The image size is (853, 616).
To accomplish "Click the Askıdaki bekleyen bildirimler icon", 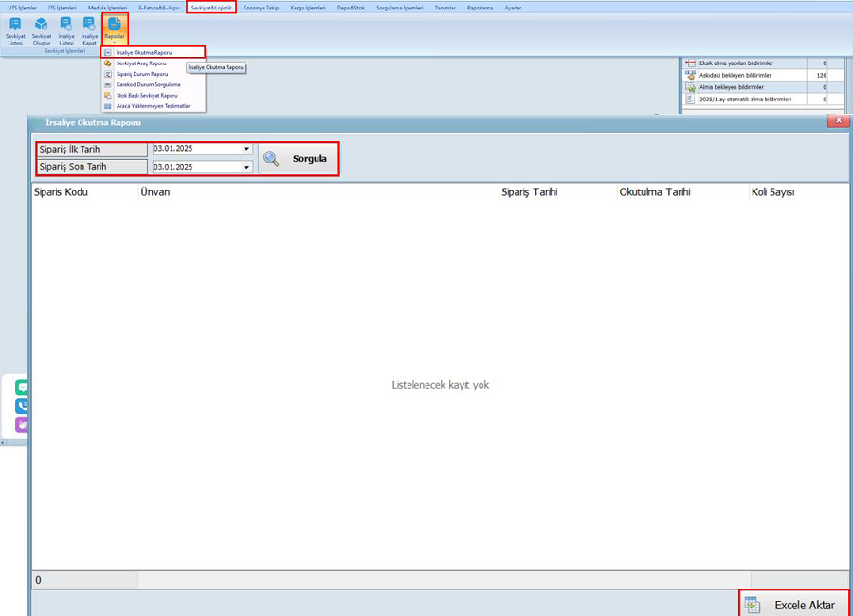I will point(690,75).
